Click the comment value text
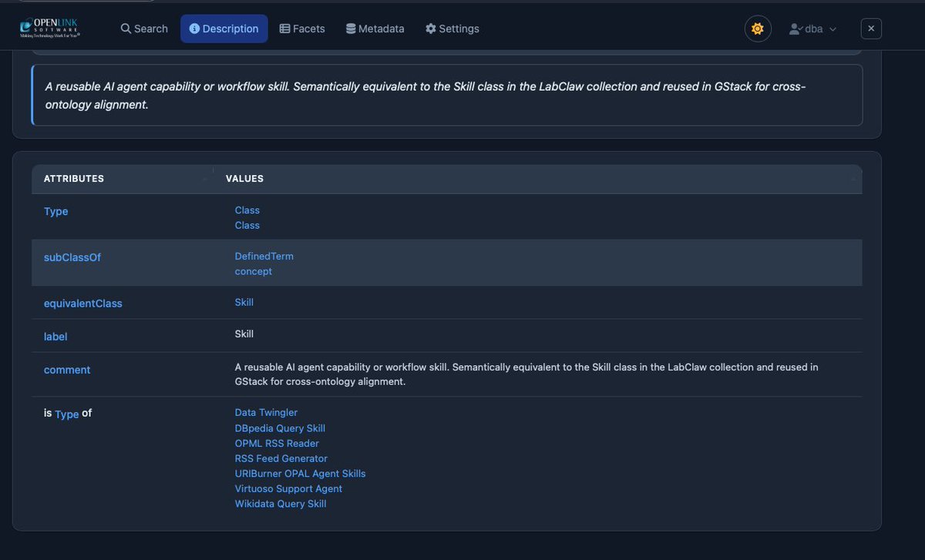The height and width of the screenshot is (560, 925). pyautogui.click(x=526, y=374)
